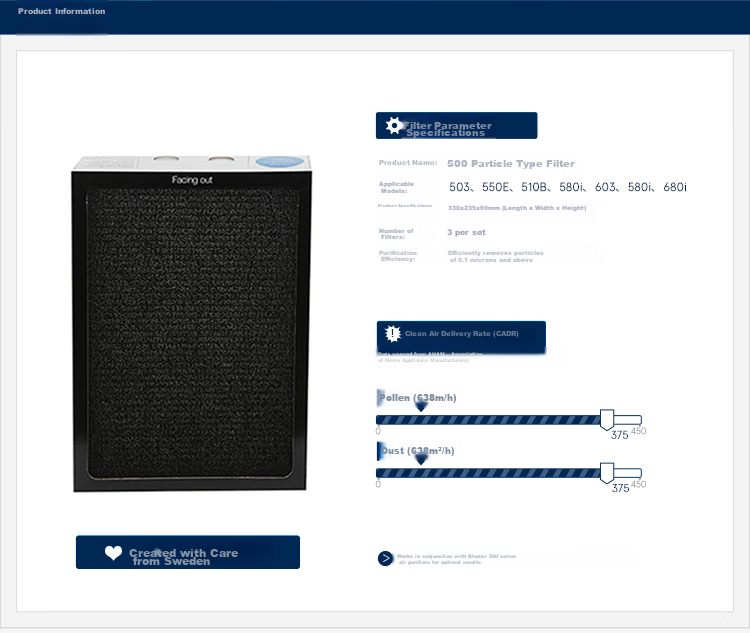Click 'Efficiently removes particles' description
The image size is (750, 633).
(496, 256)
